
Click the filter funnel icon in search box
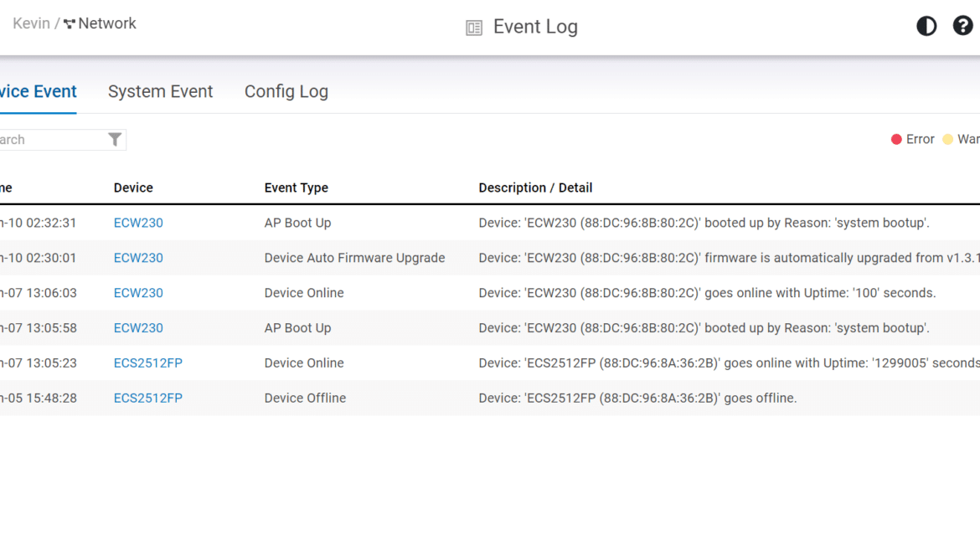click(115, 139)
